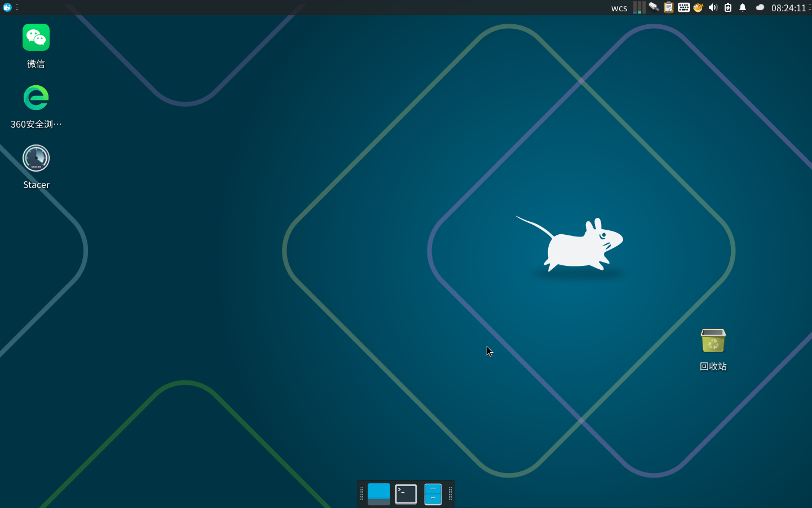
Task: Click the CPU load graph monitor
Action: pyautogui.click(x=639, y=7)
